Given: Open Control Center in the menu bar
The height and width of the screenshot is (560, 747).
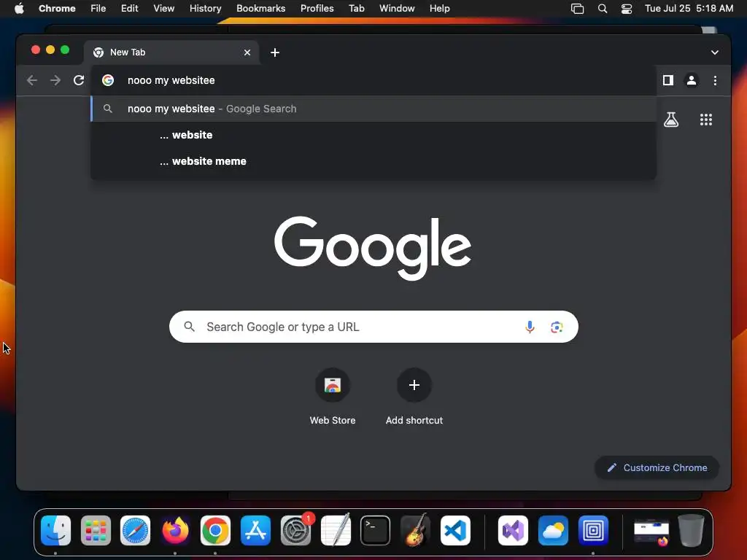Looking at the screenshot, I should (x=627, y=9).
